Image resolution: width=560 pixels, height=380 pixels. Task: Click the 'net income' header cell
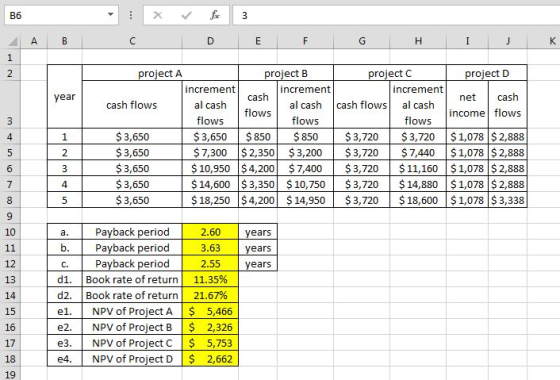coord(467,105)
